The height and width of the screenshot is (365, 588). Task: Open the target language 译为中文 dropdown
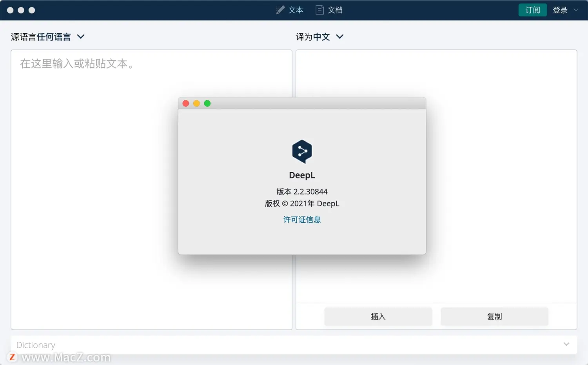(319, 37)
